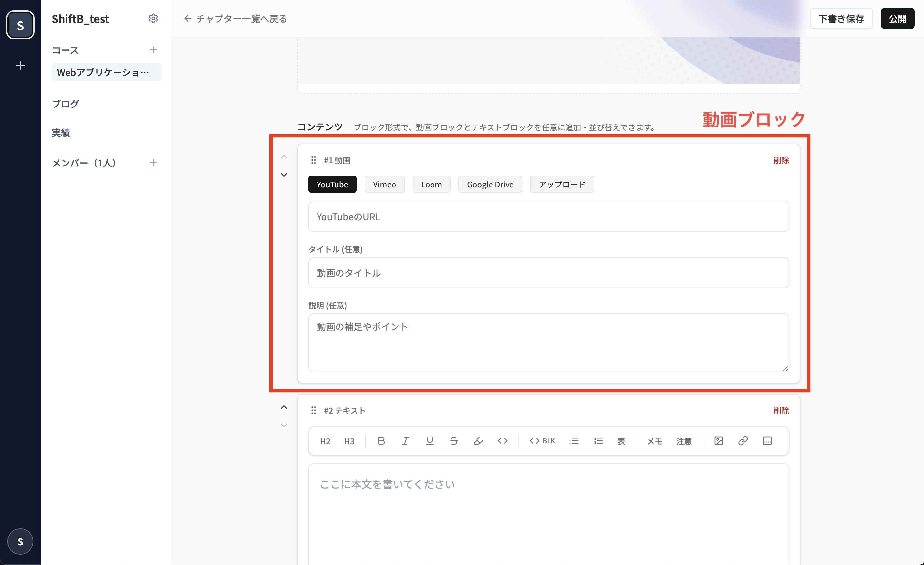Add new course with plus icon
This screenshot has width=924, height=565.
(x=153, y=50)
